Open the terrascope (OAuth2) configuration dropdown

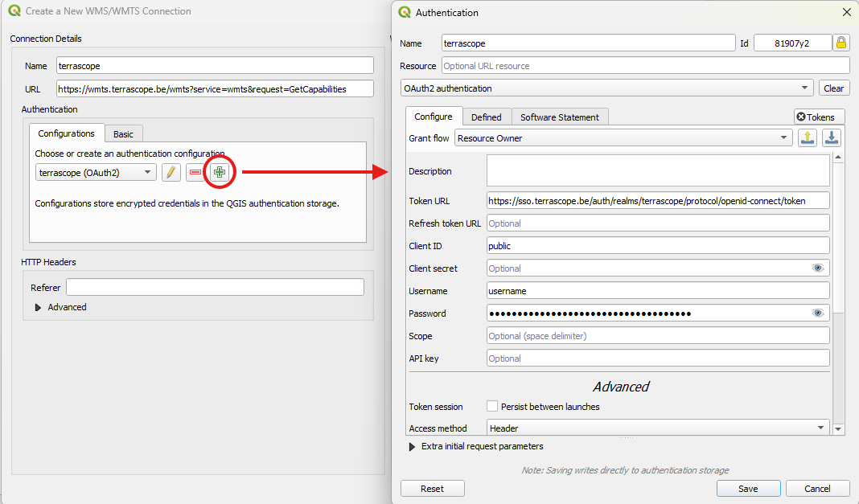(x=97, y=172)
